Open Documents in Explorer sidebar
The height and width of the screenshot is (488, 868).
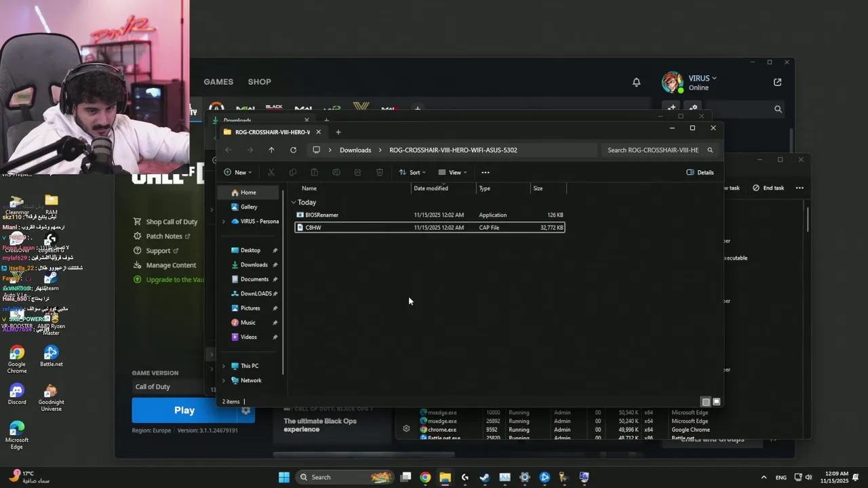click(254, 279)
